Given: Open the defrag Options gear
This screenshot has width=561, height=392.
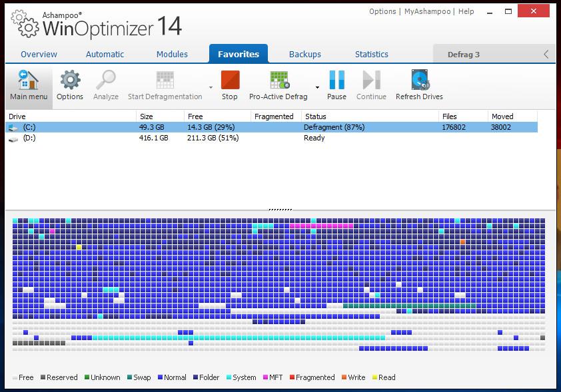Looking at the screenshot, I should (x=70, y=80).
